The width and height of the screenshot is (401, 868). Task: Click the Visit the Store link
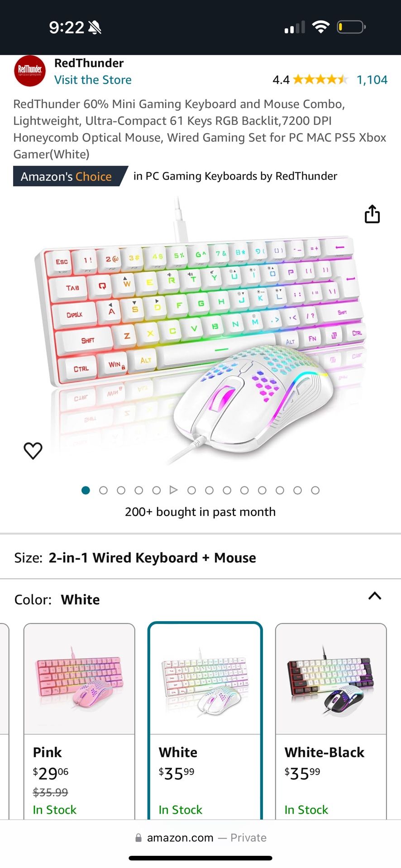pyautogui.click(x=93, y=80)
